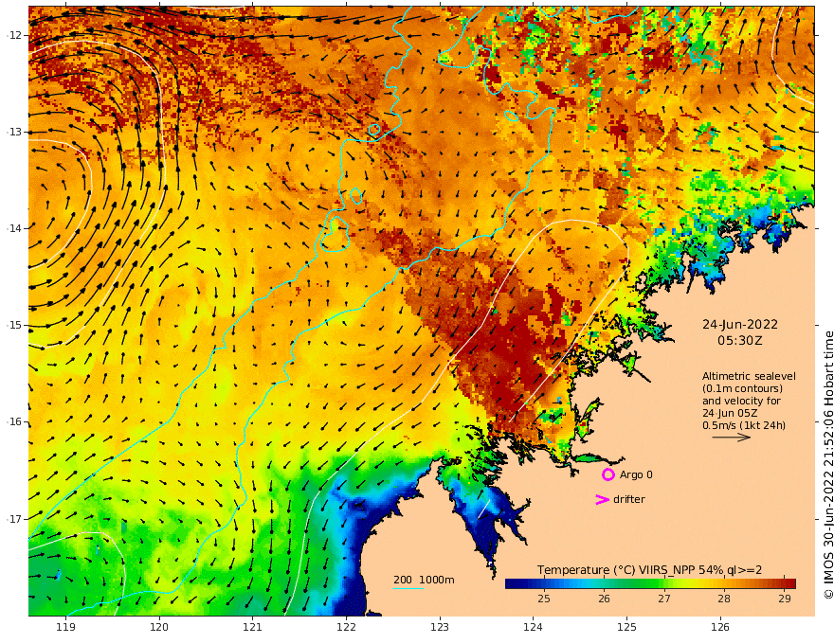Click the latitude label -13
Image resolution: width=834 pixels, height=644 pixels.
coord(14,132)
